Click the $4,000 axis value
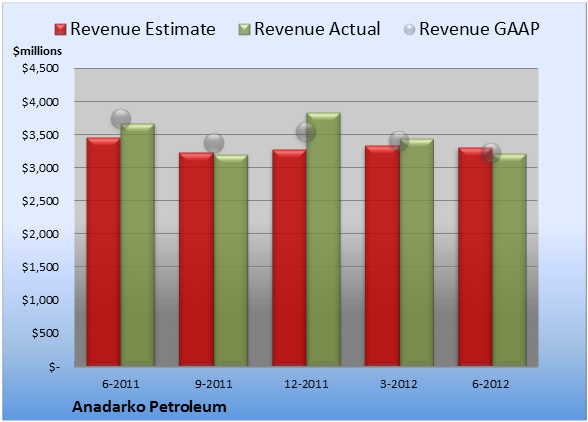 pyautogui.click(x=40, y=102)
